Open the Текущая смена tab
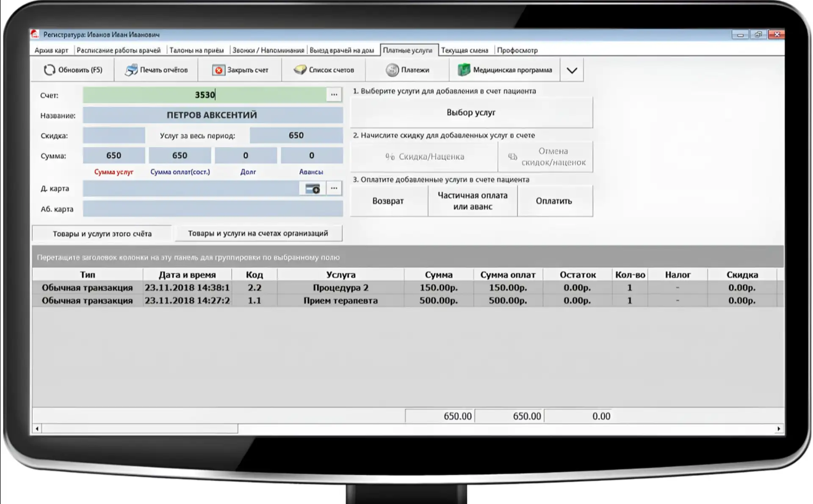The width and height of the screenshot is (813, 504). pyautogui.click(x=465, y=50)
